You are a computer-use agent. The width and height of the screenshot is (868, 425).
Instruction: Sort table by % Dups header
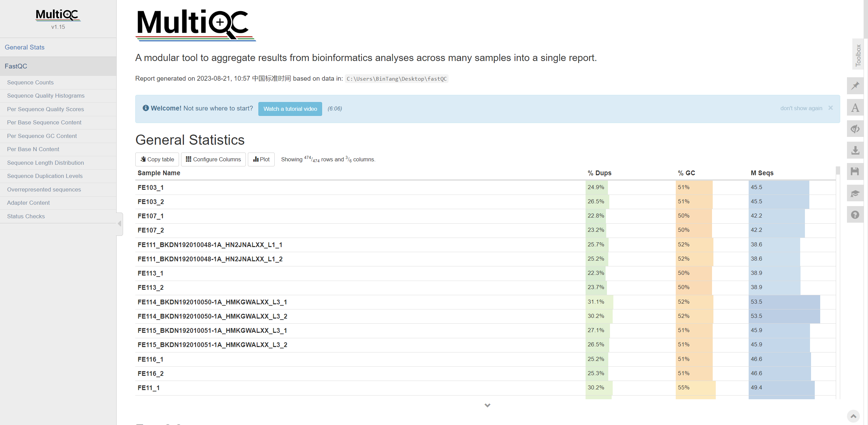point(599,173)
